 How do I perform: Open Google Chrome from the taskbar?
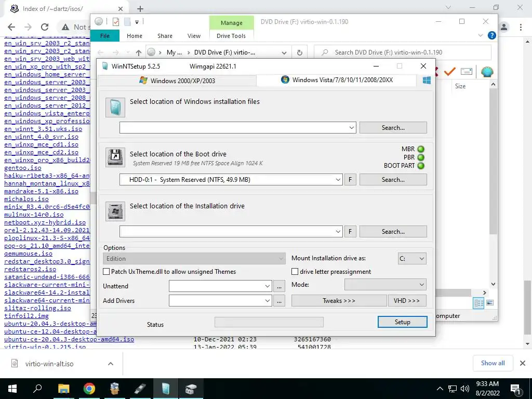tap(89, 389)
